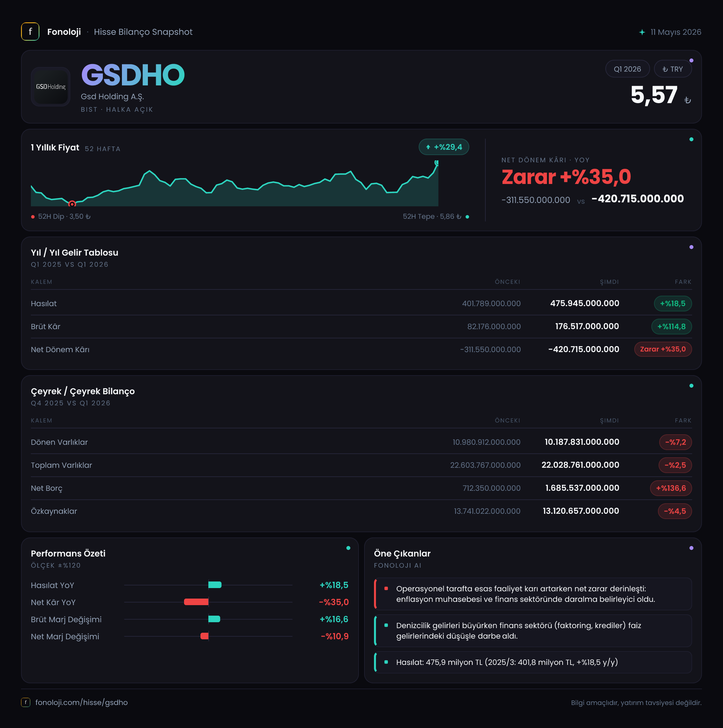Click the Net Marj Değişimi red bar
Viewport: 723px width, 728px height.
tap(204, 636)
